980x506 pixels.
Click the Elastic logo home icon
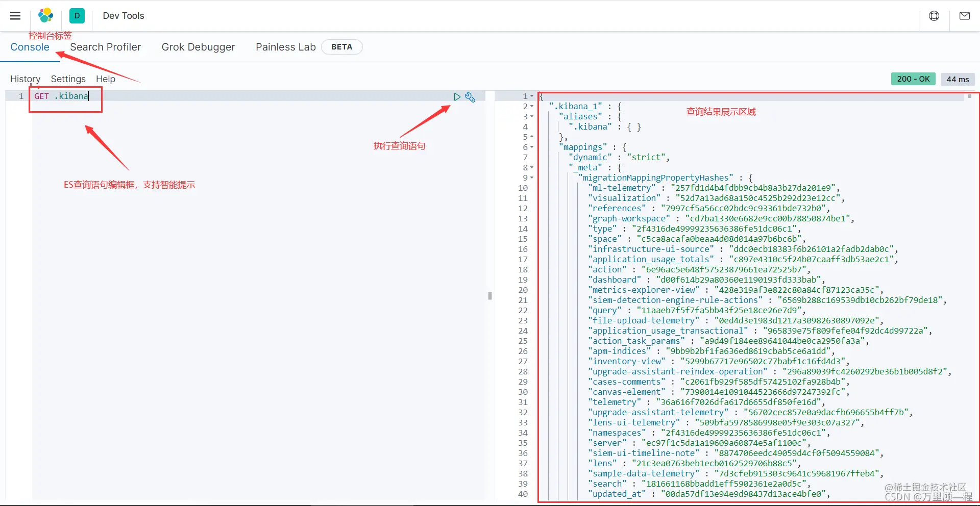46,16
